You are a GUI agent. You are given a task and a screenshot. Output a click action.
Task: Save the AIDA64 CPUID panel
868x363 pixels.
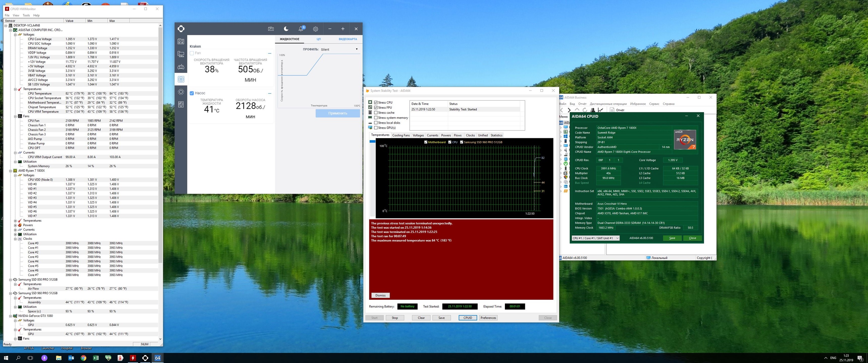[x=672, y=238]
